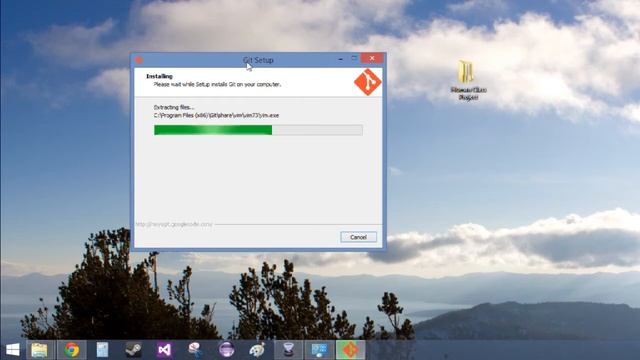Click the "Installing" heading text
The image size is (640, 360).
coord(159,76)
